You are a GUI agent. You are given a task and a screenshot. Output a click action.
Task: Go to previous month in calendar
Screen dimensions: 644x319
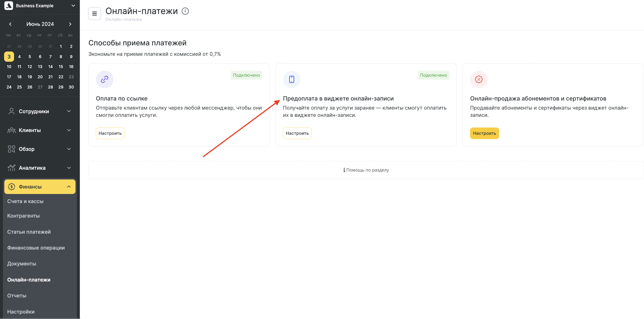[x=10, y=24]
